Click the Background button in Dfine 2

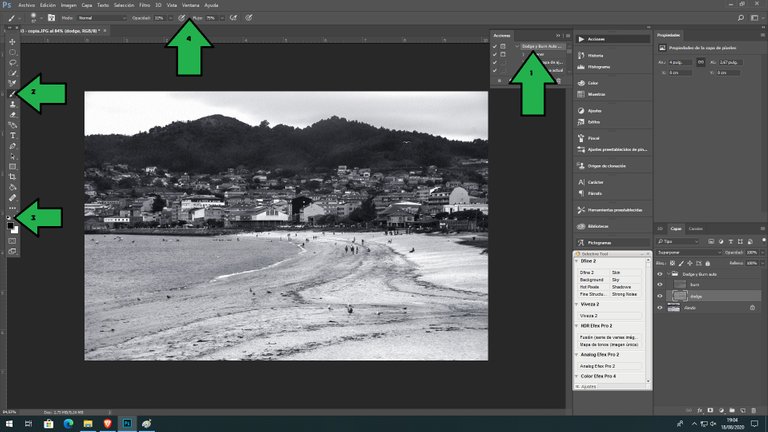593,280
